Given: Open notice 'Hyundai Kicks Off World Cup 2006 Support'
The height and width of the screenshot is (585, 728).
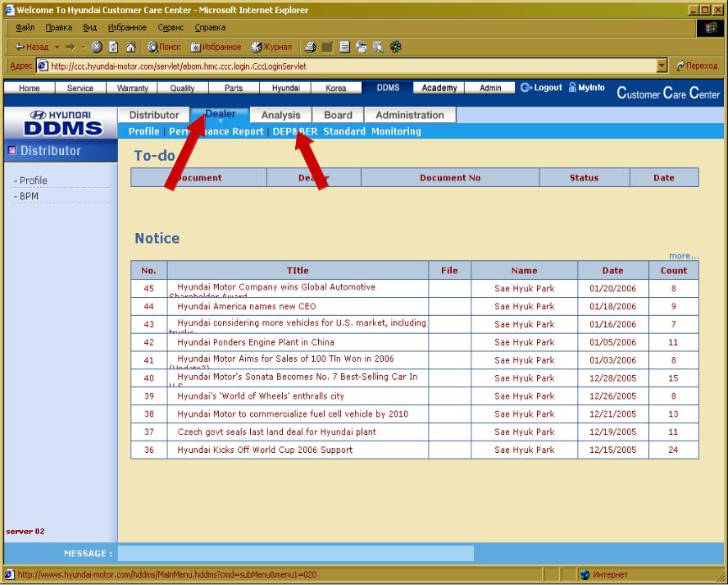Looking at the screenshot, I should click(265, 450).
